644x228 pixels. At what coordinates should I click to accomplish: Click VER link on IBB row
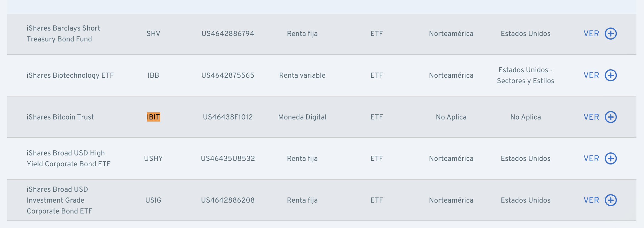tap(591, 75)
